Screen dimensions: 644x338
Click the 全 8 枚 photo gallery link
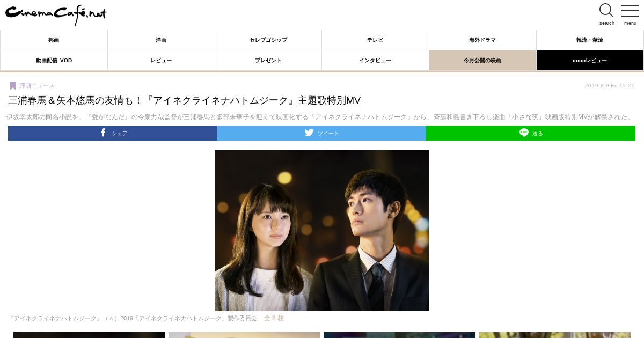274,318
